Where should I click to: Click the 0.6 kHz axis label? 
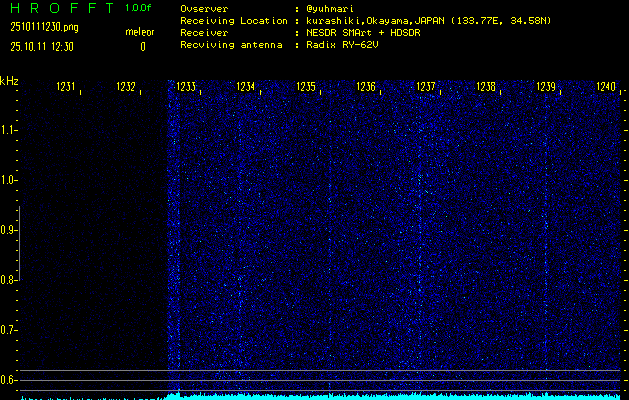pos(8,380)
